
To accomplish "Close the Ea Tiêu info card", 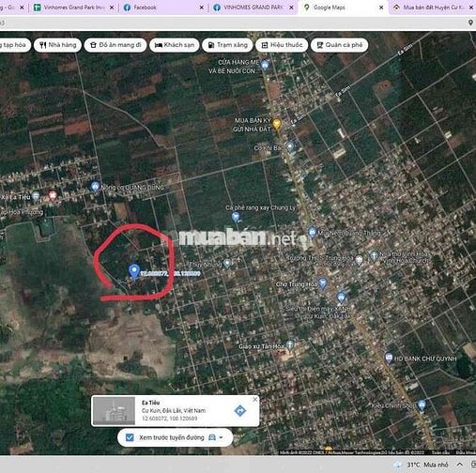I will (x=255, y=399).
